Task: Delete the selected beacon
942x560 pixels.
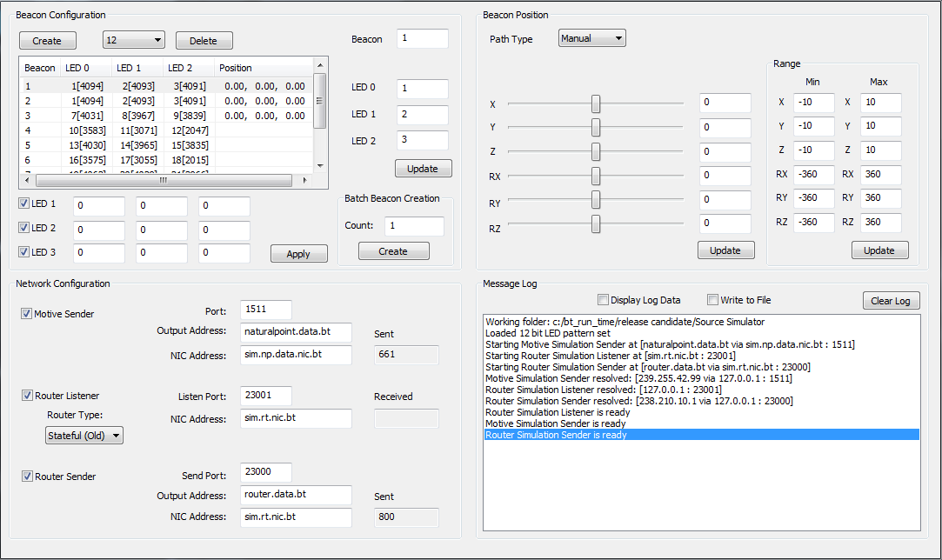Action: coord(204,41)
